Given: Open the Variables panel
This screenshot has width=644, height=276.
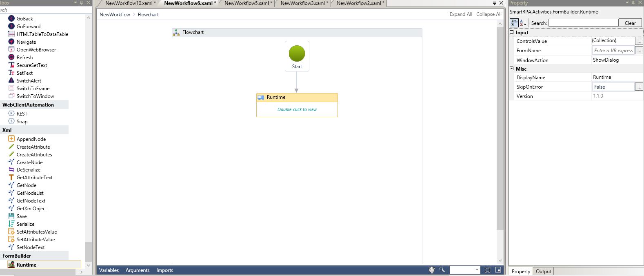Looking at the screenshot, I should [109, 270].
